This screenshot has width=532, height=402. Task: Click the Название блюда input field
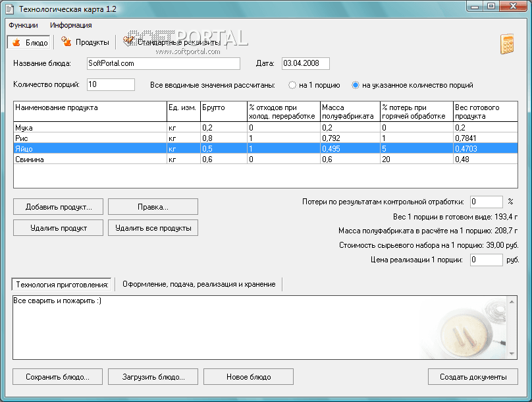163,63
